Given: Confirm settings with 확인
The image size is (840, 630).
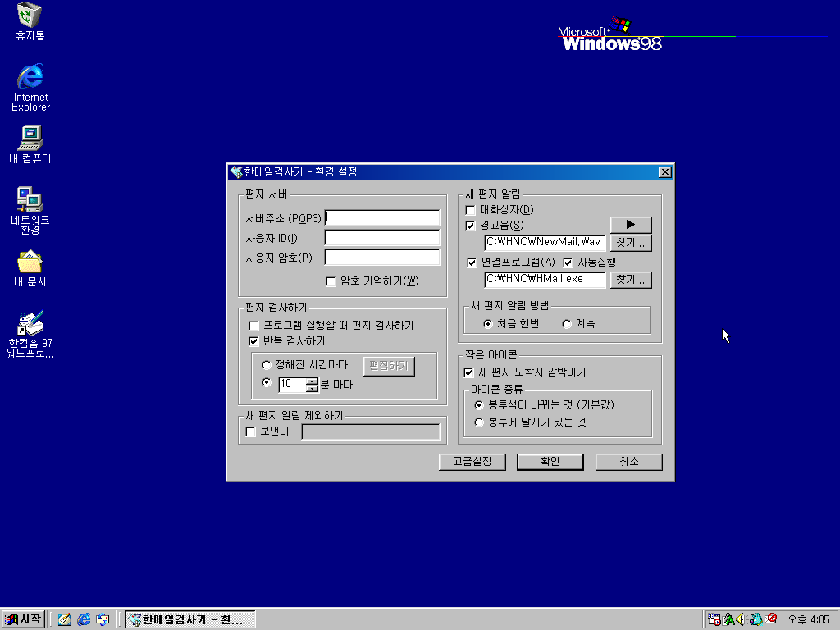Looking at the screenshot, I should pyautogui.click(x=550, y=462).
